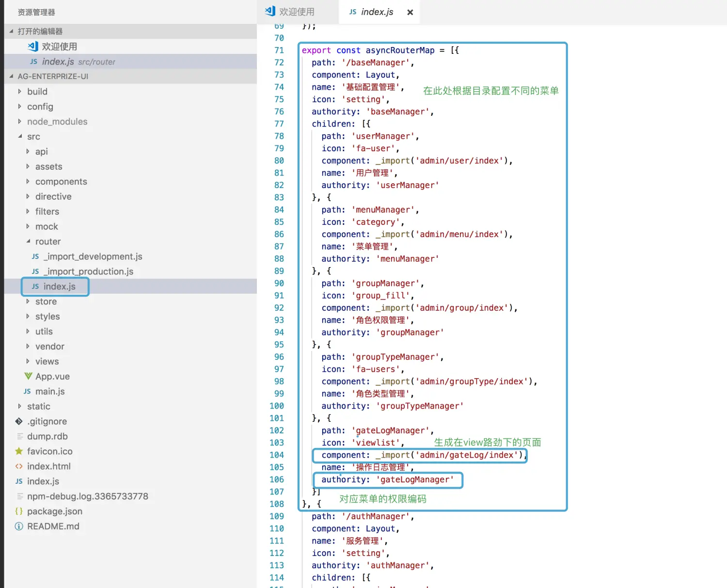Expand the build folder
This screenshot has height=588, width=727.
(19, 91)
